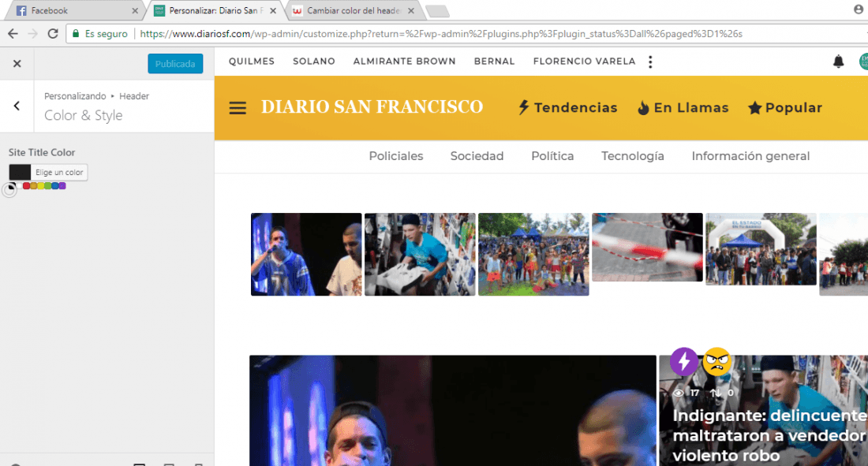Select the Personalizar: Diario San tab
Viewport: 868px width, 466px height.
click(x=216, y=10)
